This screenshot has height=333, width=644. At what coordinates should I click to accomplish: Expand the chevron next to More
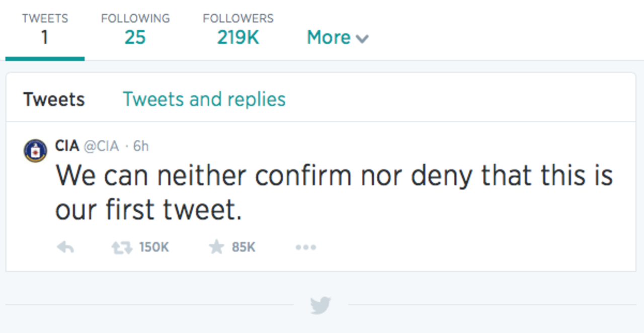(x=363, y=38)
